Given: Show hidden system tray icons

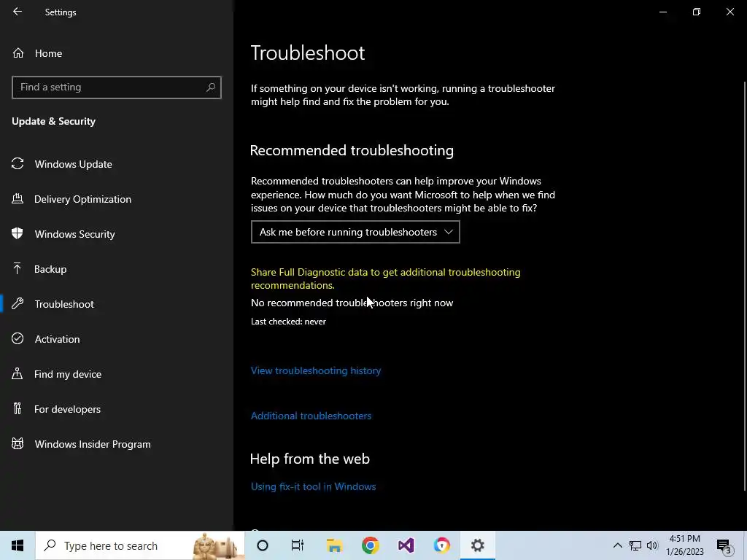Looking at the screenshot, I should [x=617, y=545].
